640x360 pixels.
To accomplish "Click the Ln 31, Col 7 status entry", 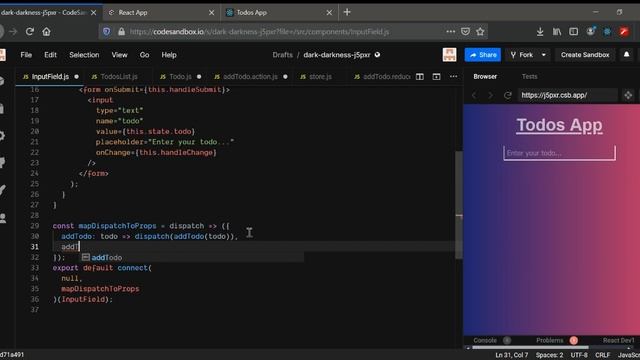I will 511,355.
